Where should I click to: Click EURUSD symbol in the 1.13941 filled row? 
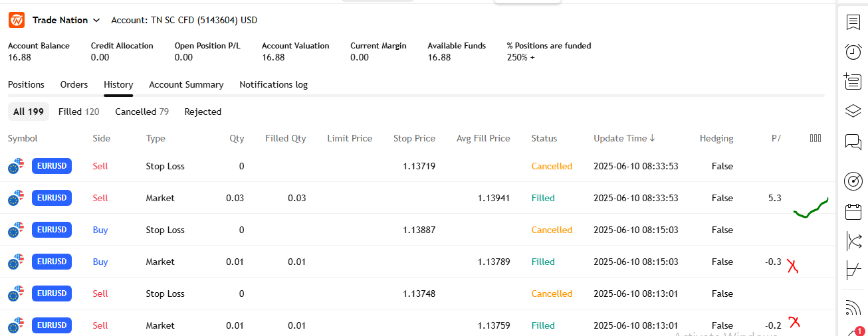pos(52,198)
